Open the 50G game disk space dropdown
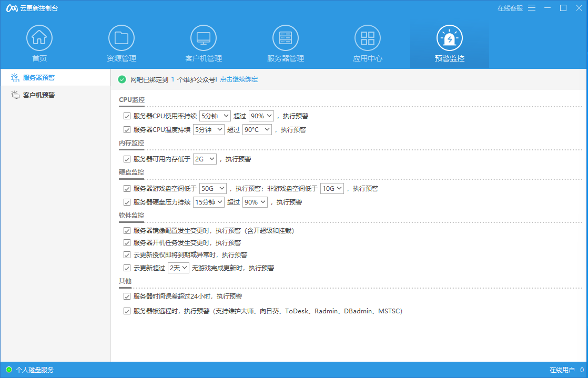Image resolution: width=588 pixels, height=378 pixels. [212, 188]
